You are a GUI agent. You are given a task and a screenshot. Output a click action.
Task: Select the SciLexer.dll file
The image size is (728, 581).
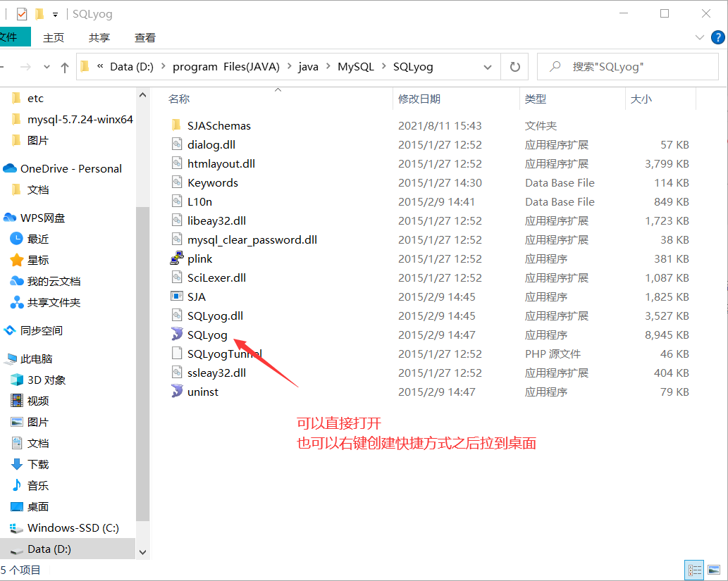tap(216, 277)
